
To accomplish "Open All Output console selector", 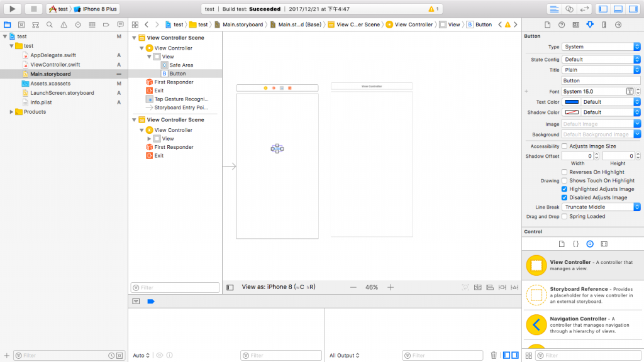I will (x=345, y=356).
